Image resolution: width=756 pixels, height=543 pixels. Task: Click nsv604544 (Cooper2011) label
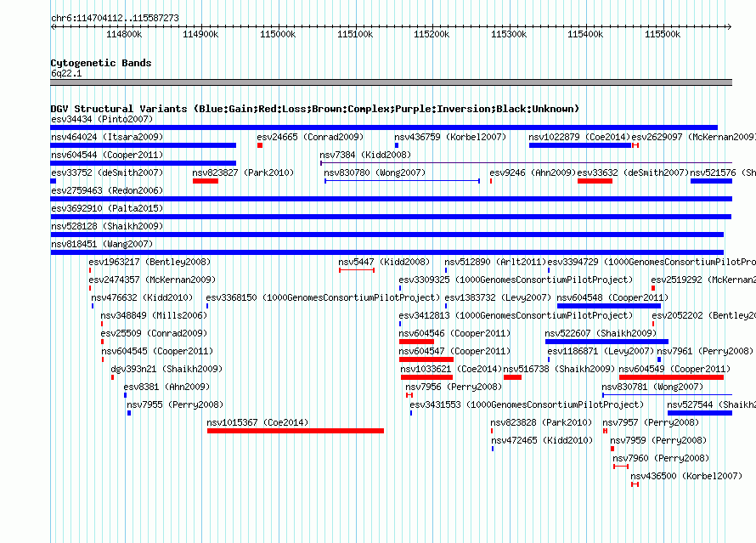(107, 155)
